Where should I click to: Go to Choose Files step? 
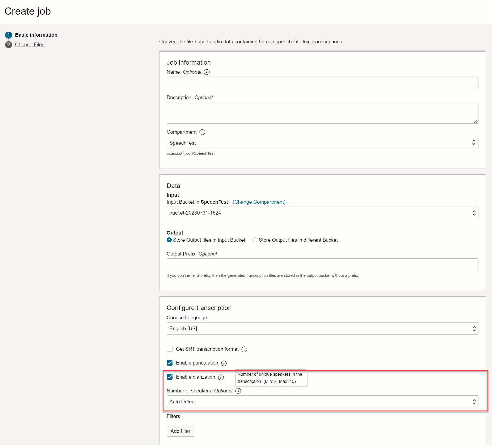coord(30,45)
